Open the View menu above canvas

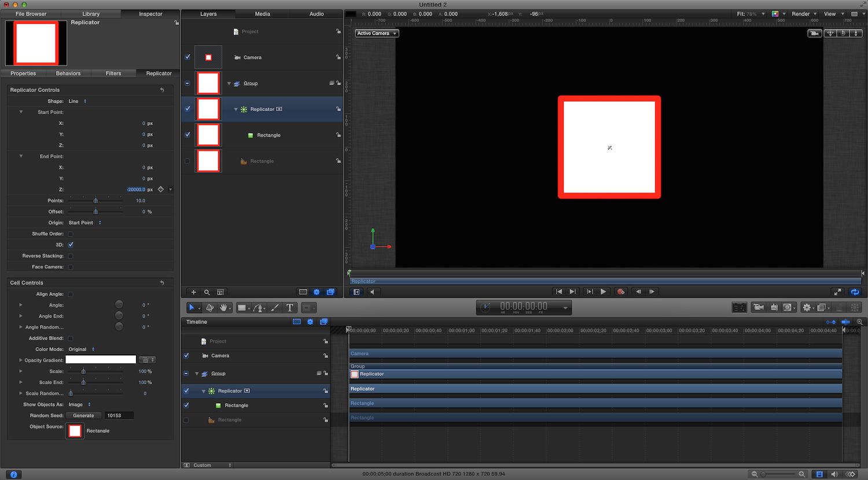pyautogui.click(x=833, y=14)
